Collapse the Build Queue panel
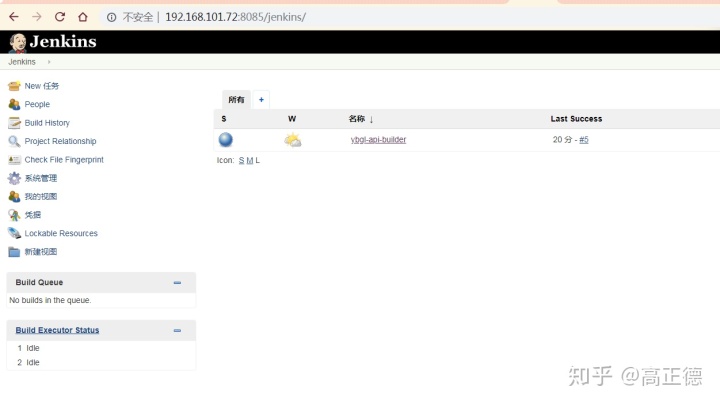 177,282
